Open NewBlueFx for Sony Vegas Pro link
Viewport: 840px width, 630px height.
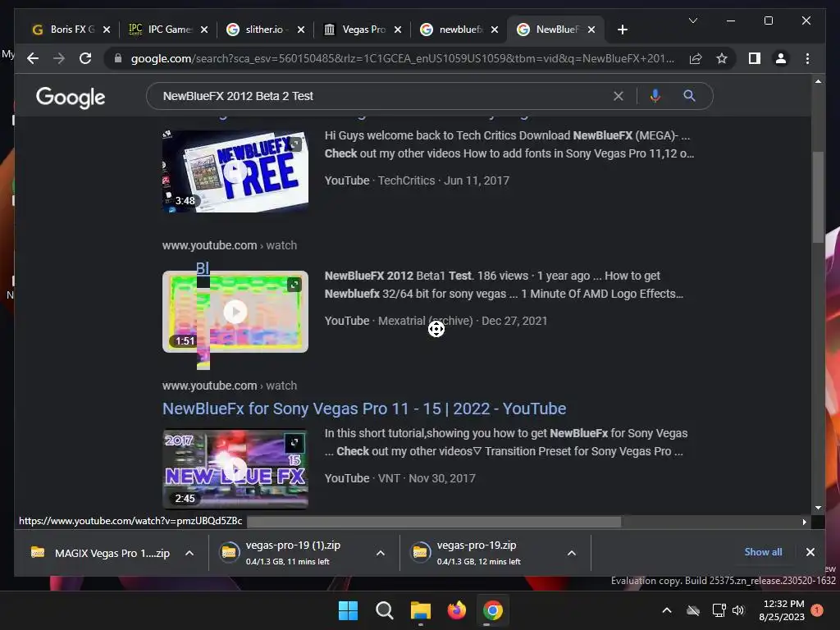(364, 409)
